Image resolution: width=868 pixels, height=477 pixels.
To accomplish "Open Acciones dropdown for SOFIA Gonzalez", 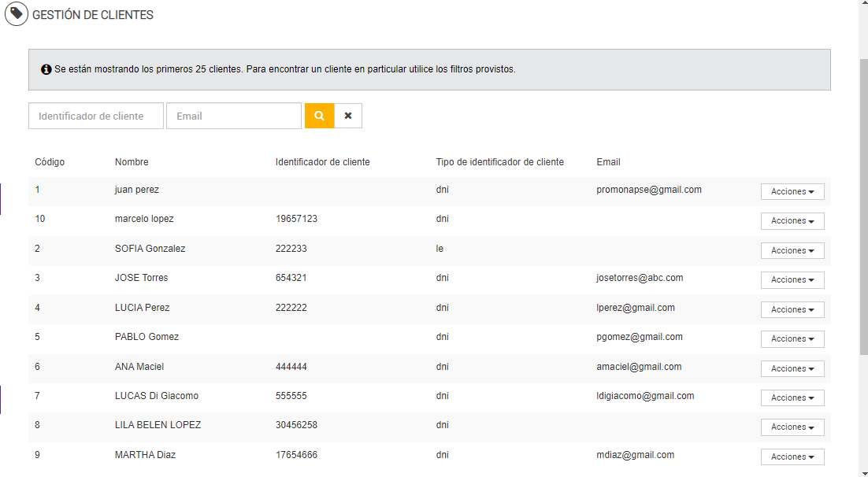I will coord(792,251).
